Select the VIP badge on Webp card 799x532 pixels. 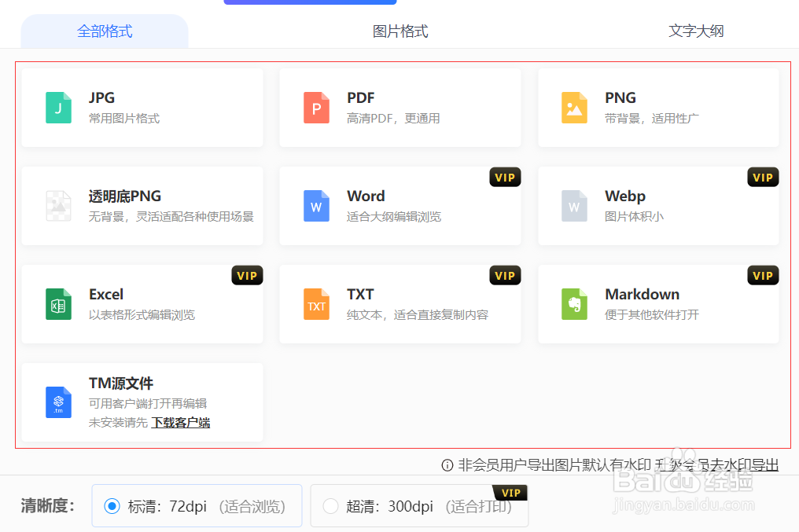click(x=762, y=177)
